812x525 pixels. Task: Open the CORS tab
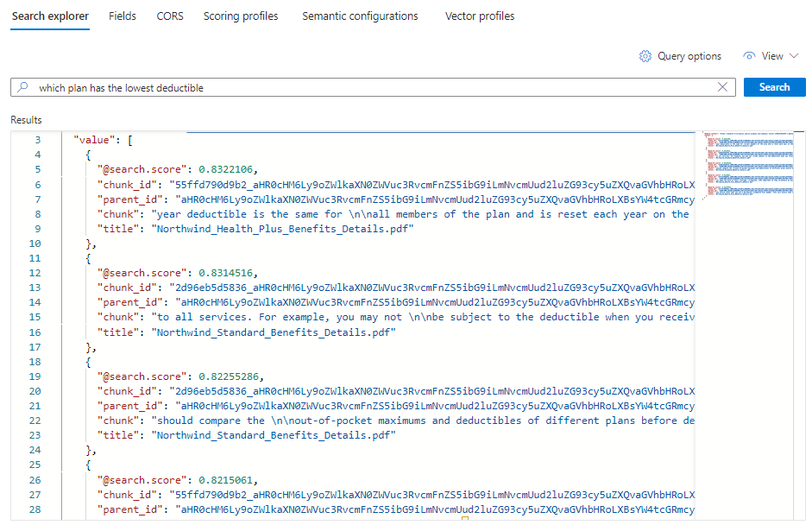point(170,16)
